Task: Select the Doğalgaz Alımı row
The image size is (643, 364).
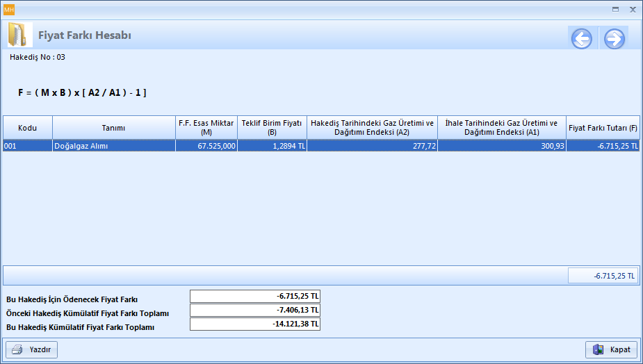Action: 113,146
